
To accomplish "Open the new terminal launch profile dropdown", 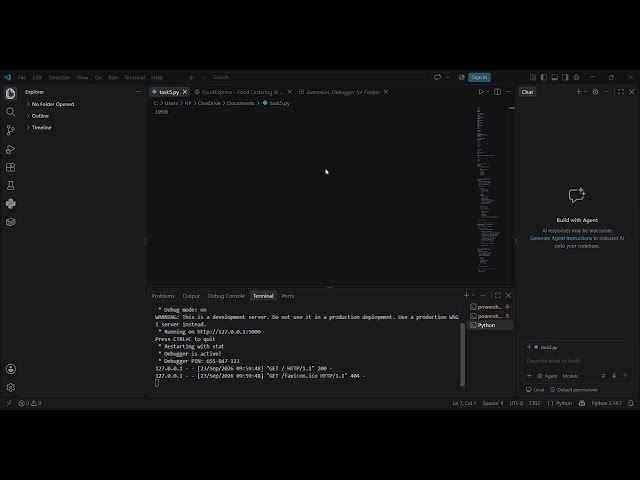I will point(473,295).
